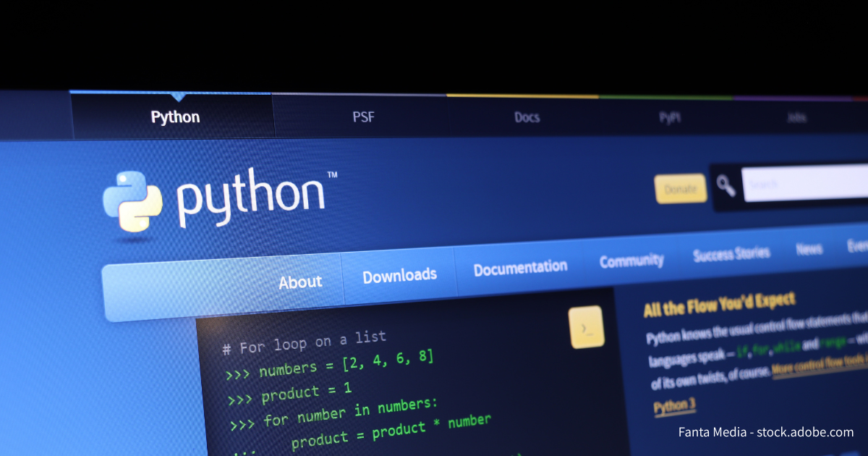
Task: Click the Donate button
Action: tap(680, 188)
